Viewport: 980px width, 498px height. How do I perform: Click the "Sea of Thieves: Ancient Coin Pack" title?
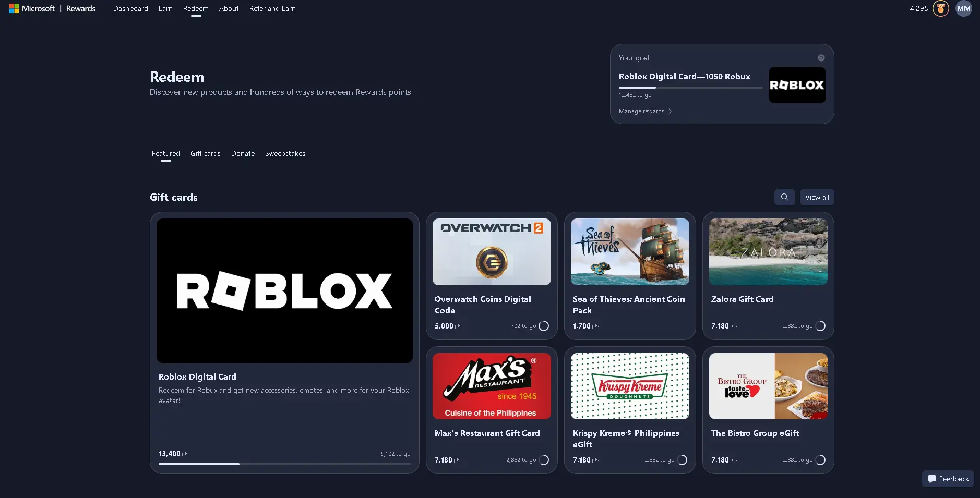pos(629,305)
